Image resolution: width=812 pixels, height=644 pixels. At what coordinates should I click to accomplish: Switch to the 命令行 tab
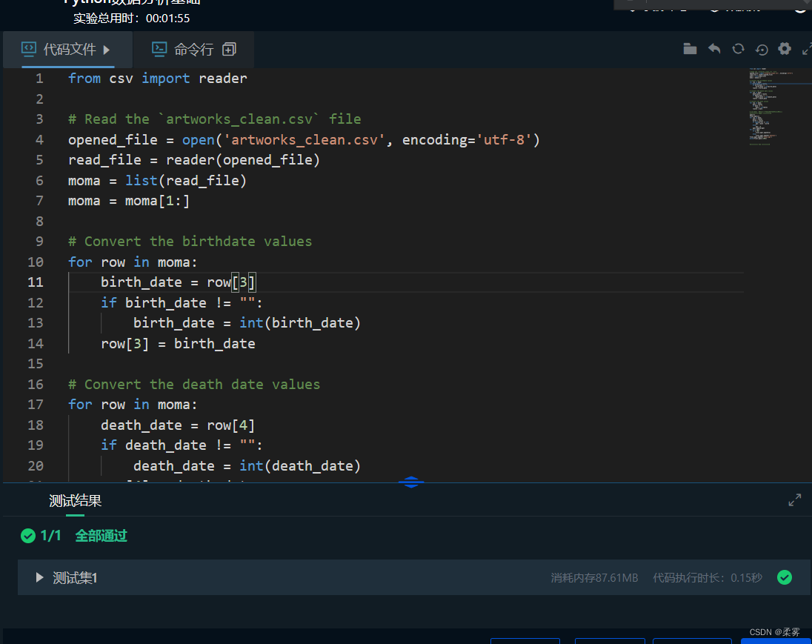[193, 50]
